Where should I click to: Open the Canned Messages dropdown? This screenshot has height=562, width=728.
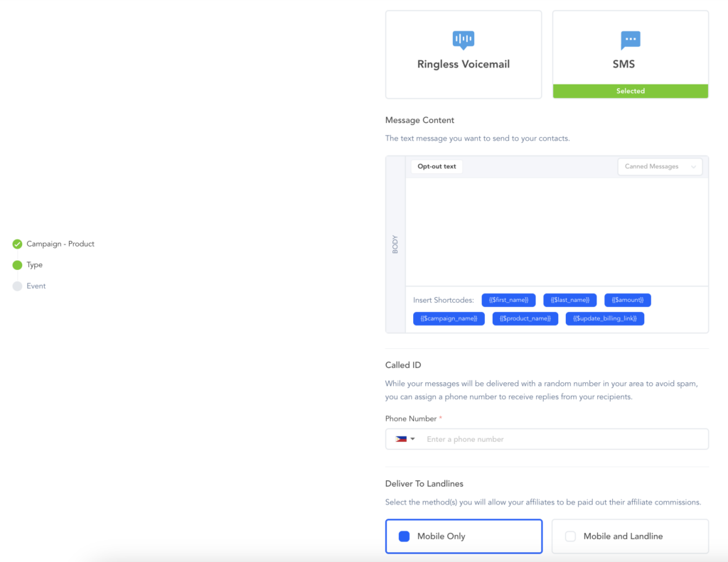(x=659, y=166)
